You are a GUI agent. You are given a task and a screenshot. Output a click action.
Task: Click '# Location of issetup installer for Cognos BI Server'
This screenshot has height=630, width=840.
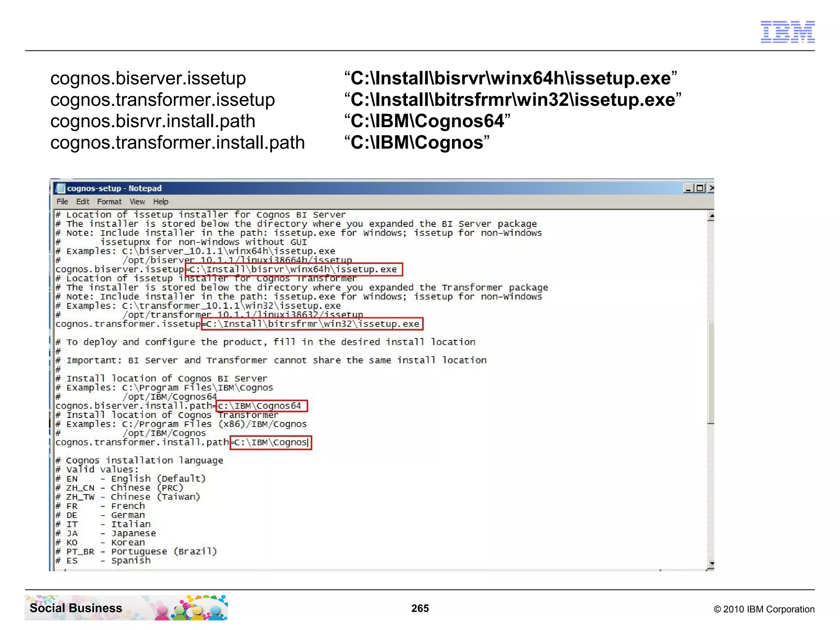(201, 215)
